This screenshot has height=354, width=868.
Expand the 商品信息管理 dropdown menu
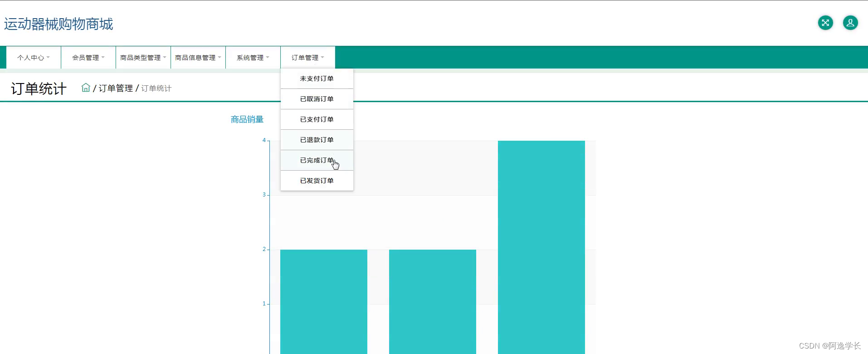pyautogui.click(x=198, y=58)
